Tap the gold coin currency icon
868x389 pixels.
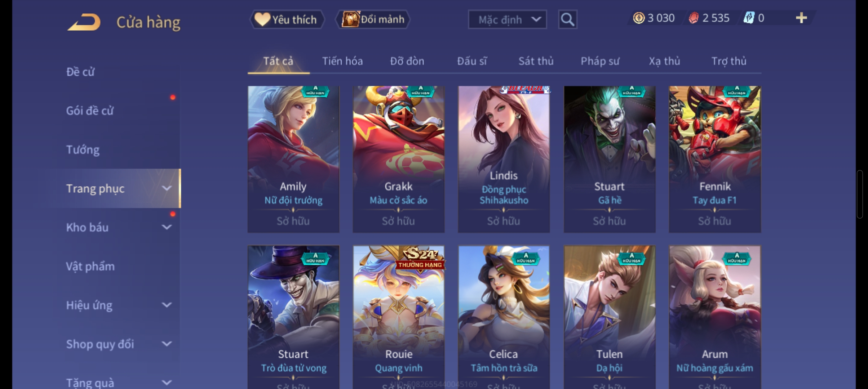pyautogui.click(x=639, y=18)
